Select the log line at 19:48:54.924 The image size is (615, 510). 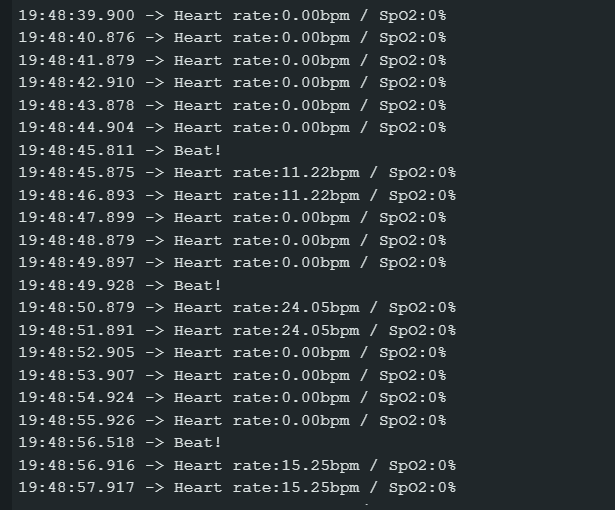pyautogui.click(x=232, y=398)
